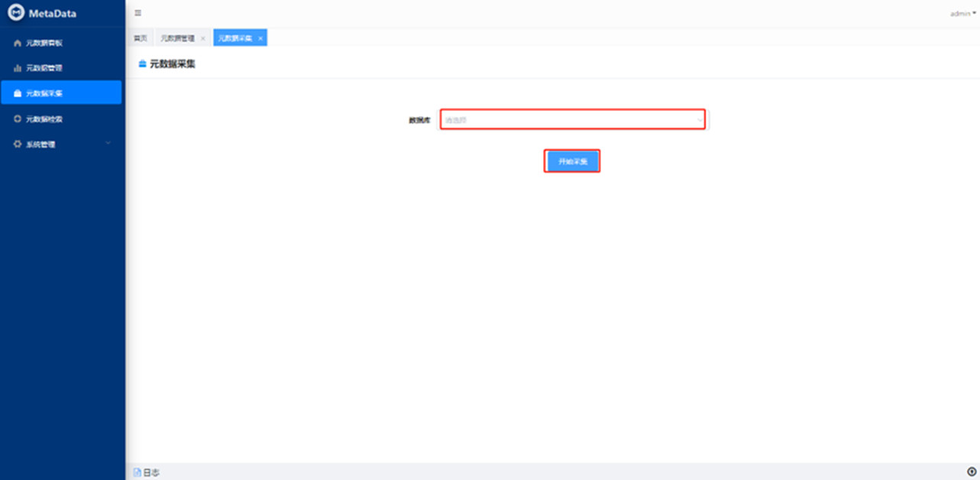The height and width of the screenshot is (480, 980).
Task: Switch to the 元数据管理 tab
Action: pyautogui.click(x=177, y=38)
